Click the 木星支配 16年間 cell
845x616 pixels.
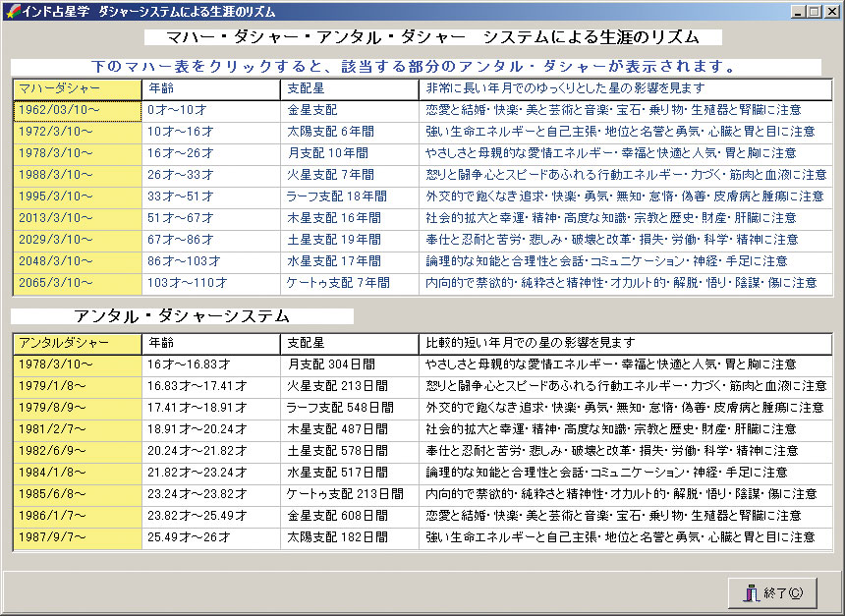point(350,219)
